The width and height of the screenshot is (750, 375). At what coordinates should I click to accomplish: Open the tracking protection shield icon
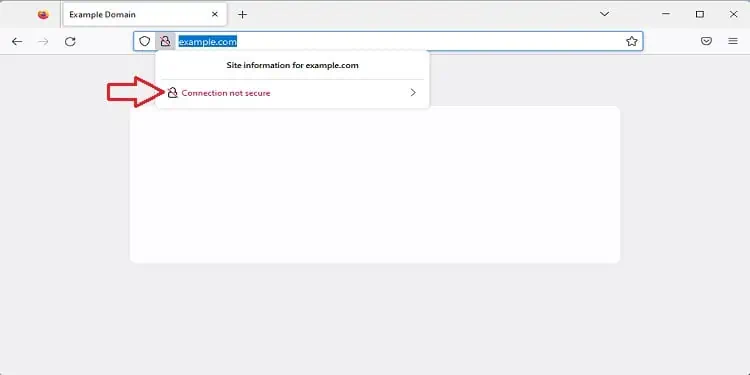click(x=144, y=41)
